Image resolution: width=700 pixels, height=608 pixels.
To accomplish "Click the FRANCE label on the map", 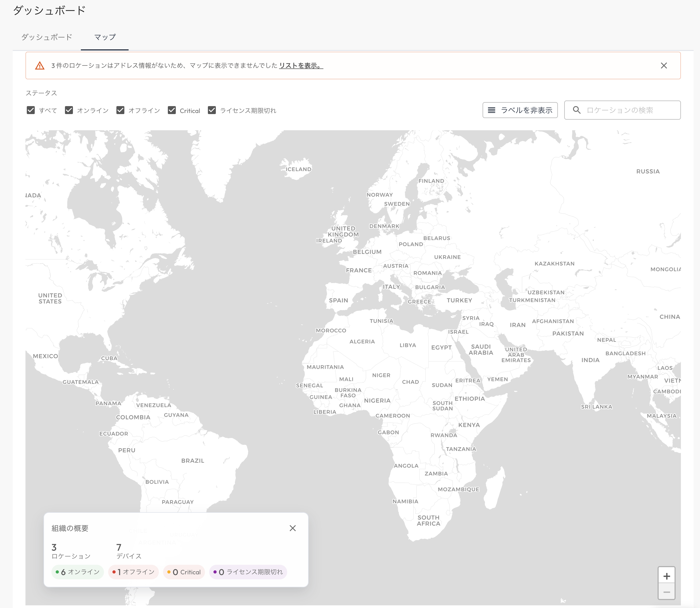I will click(x=359, y=270).
